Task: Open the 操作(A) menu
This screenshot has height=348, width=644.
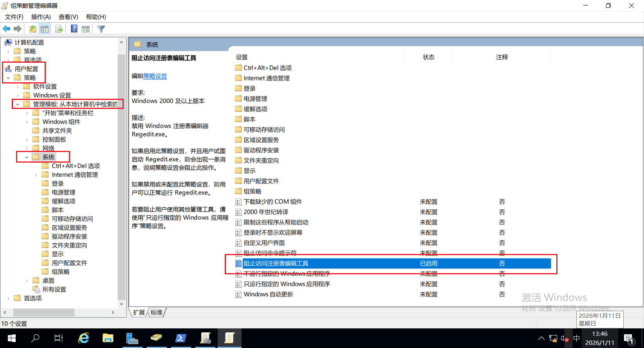Action: [x=41, y=17]
